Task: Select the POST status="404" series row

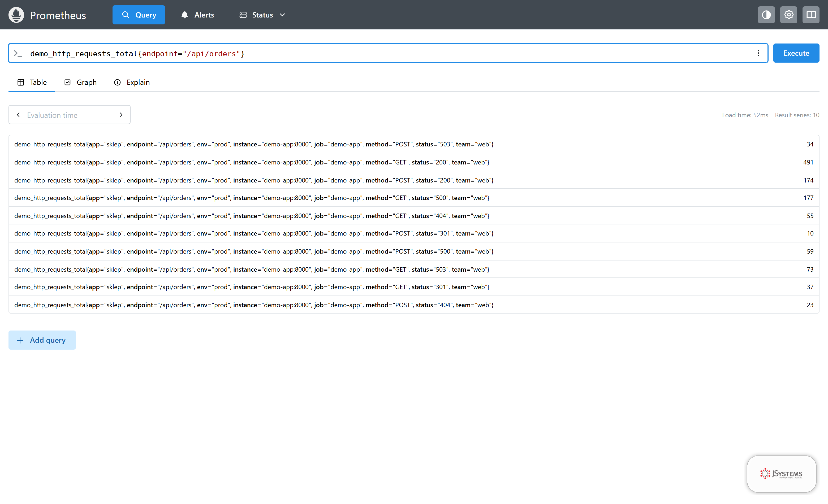Action: 414,305
